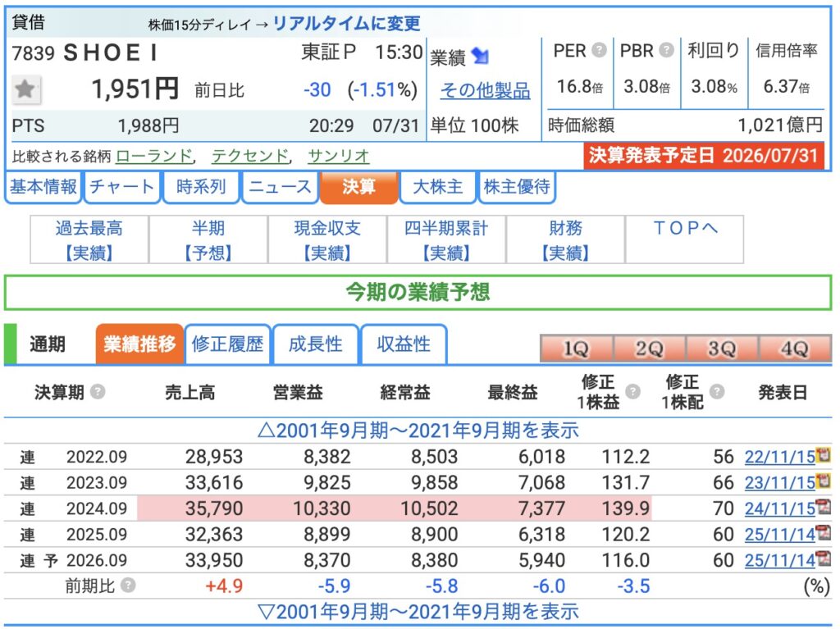This screenshot has width=840, height=629.
Task: Click the TOPへ link
Action: (x=685, y=229)
